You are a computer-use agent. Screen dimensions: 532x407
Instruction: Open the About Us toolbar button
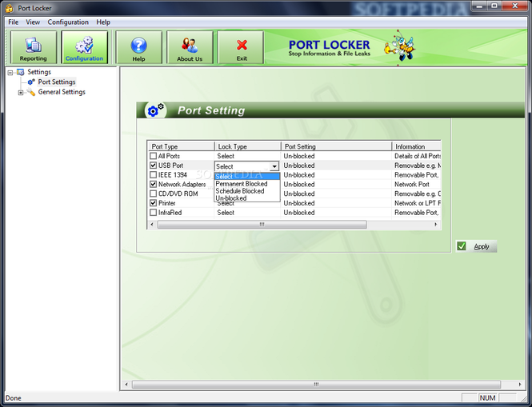pyautogui.click(x=190, y=47)
